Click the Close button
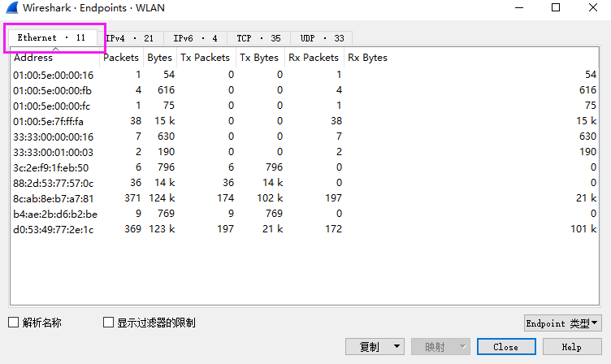611x364 pixels. pyautogui.click(x=506, y=347)
